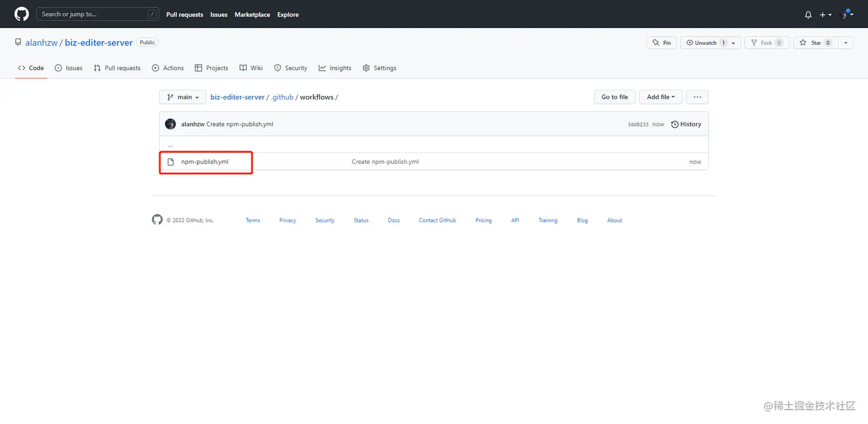868x424 pixels.
Task: Go to Pull requests in top navigation
Action: (185, 15)
